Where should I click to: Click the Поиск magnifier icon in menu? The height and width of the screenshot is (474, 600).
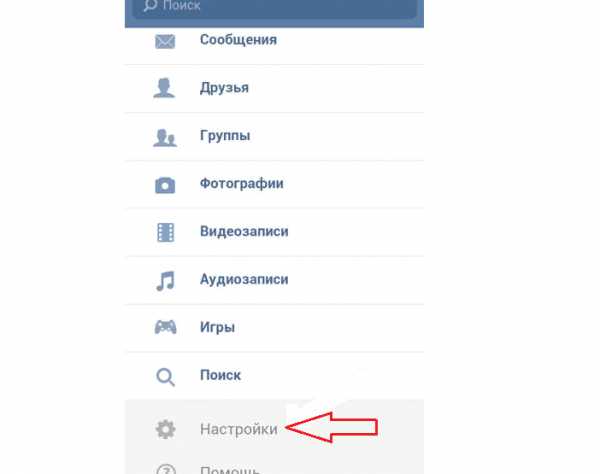pos(165,377)
